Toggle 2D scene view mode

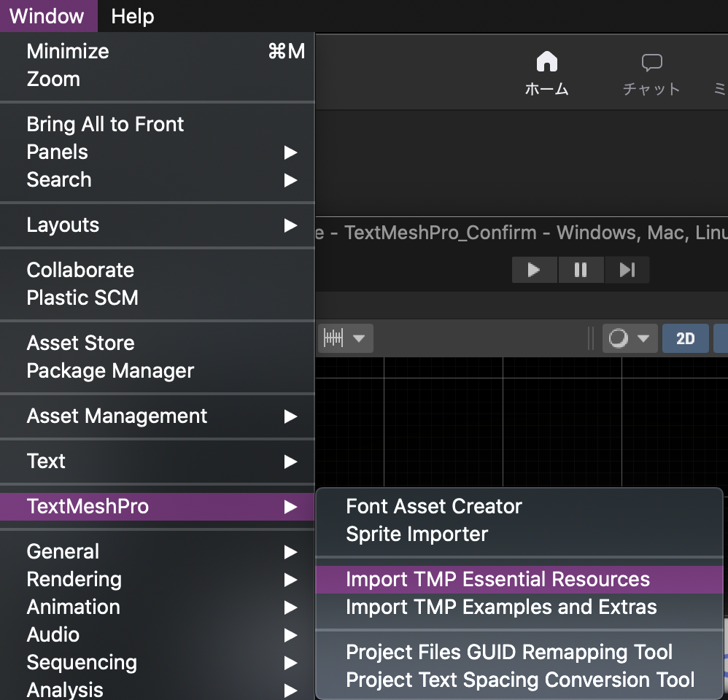685,338
